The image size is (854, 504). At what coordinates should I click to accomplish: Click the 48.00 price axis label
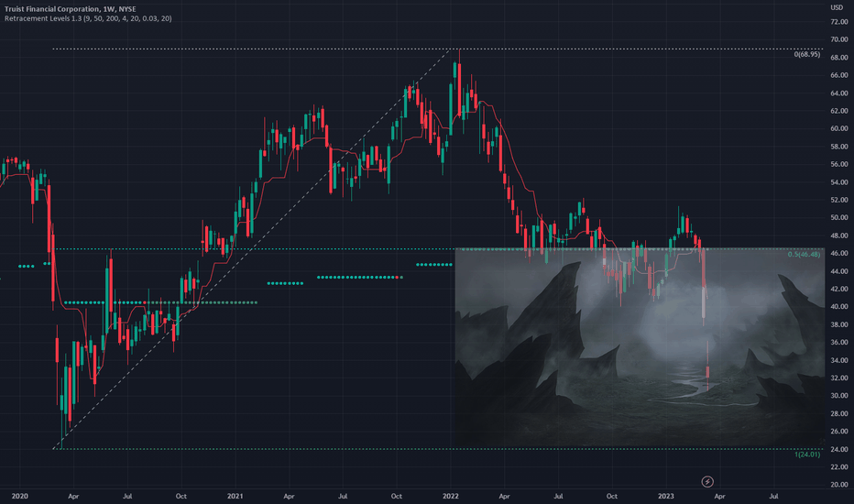pos(839,236)
